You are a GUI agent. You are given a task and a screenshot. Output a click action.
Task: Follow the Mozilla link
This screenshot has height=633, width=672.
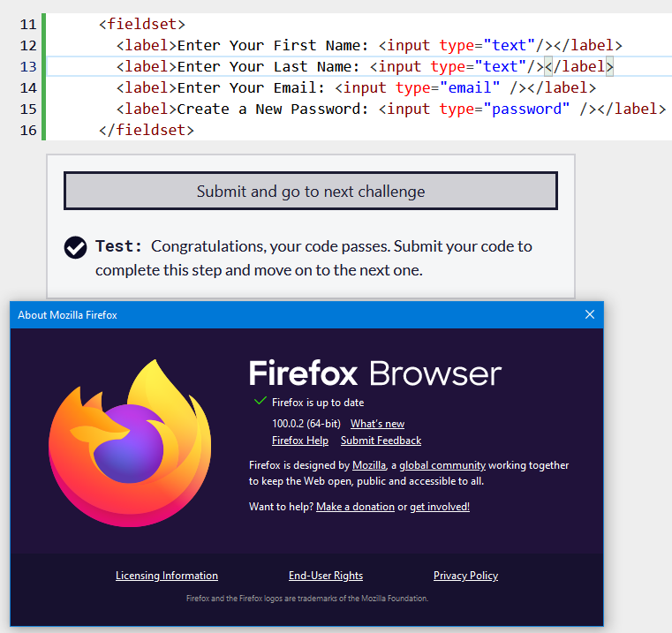click(x=369, y=465)
